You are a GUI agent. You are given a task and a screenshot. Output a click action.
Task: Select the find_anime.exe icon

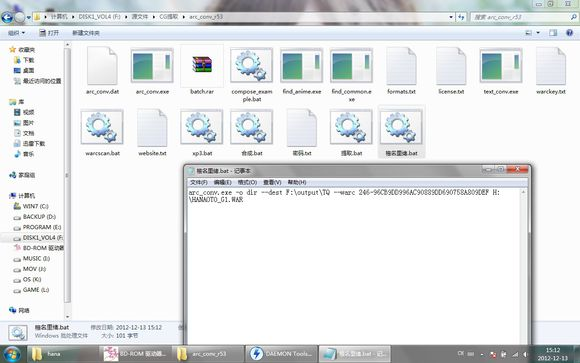(x=301, y=66)
